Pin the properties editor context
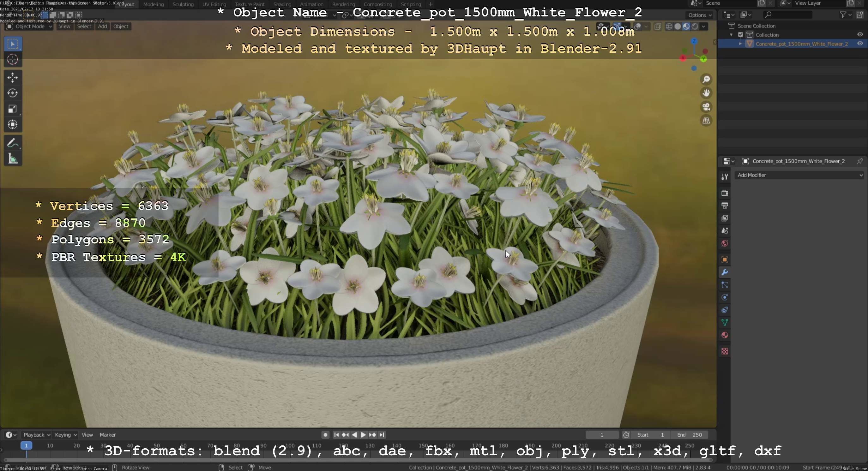The image size is (868, 471). pyautogui.click(x=859, y=161)
